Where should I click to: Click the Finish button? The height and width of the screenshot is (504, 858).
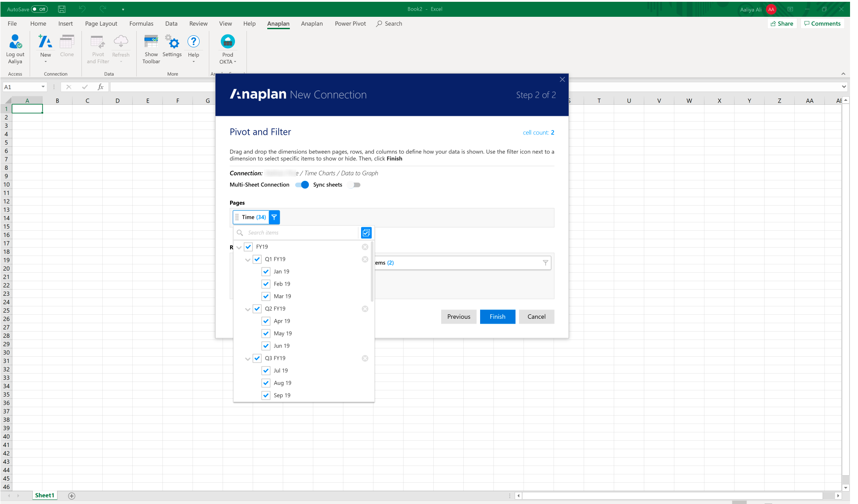click(497, 317)
